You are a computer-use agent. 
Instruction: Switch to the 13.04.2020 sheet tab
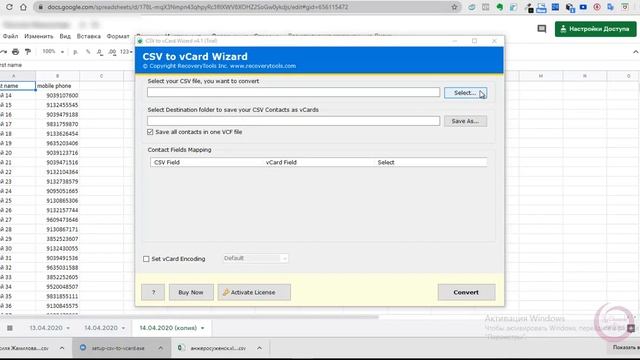pos(46,328)
